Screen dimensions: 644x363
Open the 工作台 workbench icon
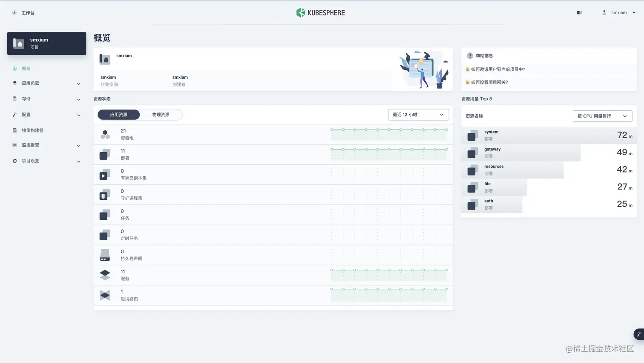14,13
